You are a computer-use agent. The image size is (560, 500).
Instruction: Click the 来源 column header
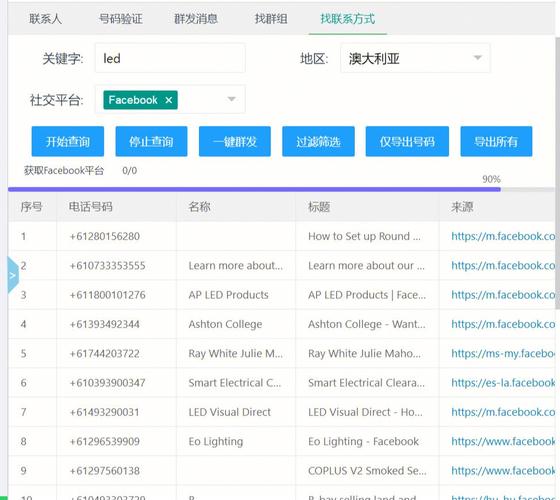(462, 207)
